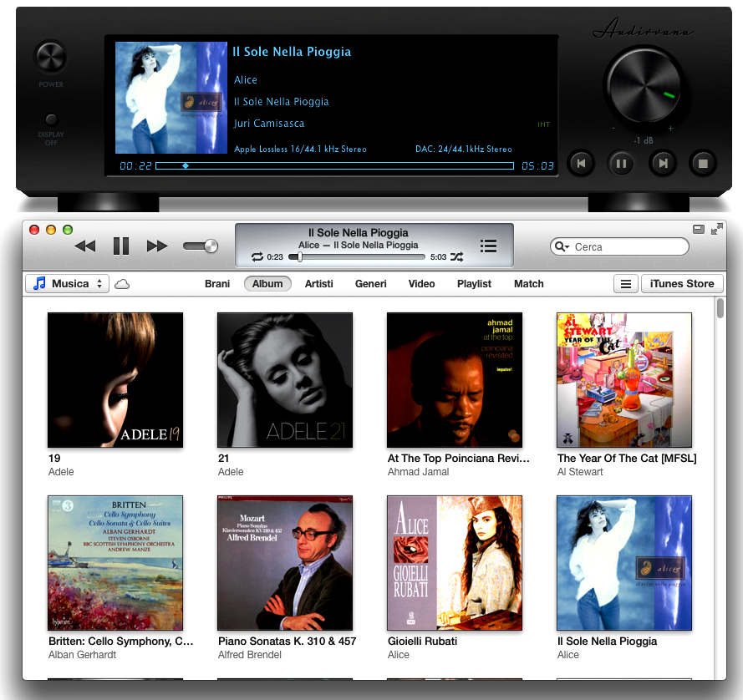
Task: Open search options magnifier dropdown
Action: tap(562, 246)
